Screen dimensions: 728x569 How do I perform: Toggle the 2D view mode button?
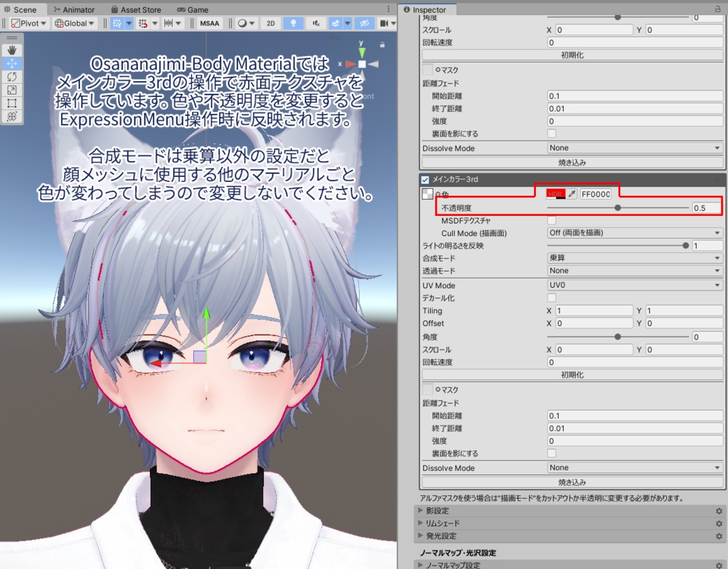coord(271,23)
